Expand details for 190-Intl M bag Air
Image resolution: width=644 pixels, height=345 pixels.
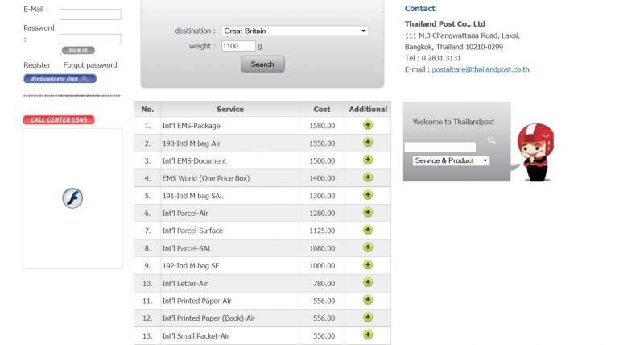pyautogui.click(x=368, y=142)
